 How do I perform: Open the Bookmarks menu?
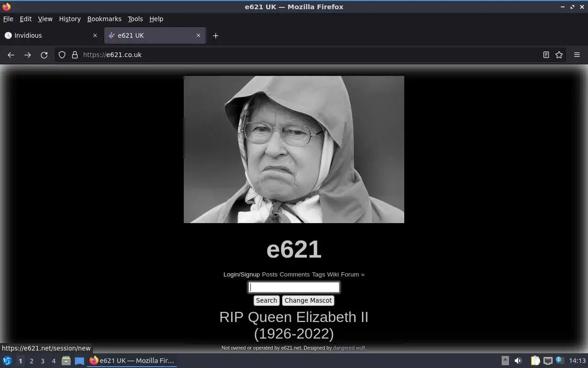[104, 19]
